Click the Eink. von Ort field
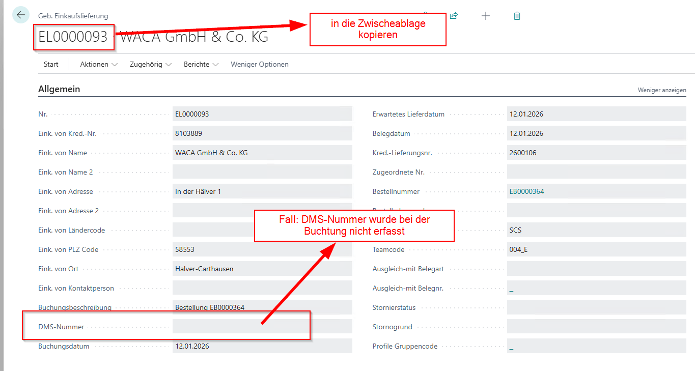 pos(262,269)
